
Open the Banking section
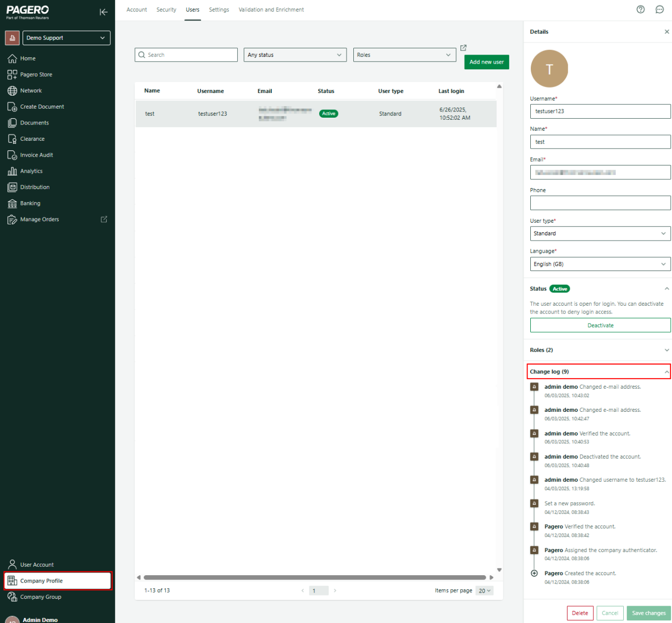[30, 203]
